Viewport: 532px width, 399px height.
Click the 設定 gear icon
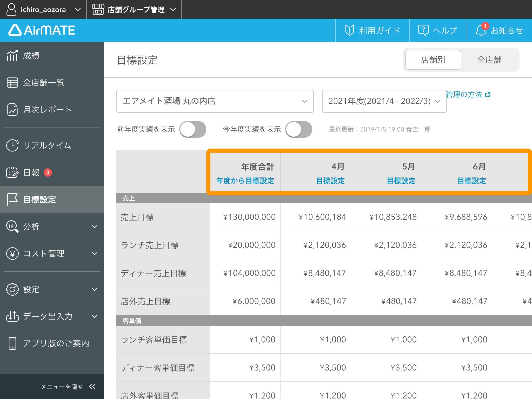click(x=12, y=289)
